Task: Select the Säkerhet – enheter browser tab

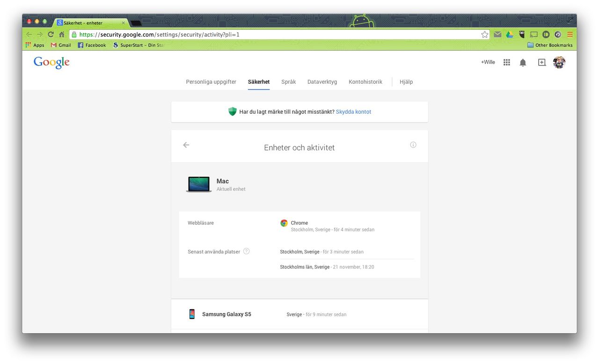Action: point(90,22)
